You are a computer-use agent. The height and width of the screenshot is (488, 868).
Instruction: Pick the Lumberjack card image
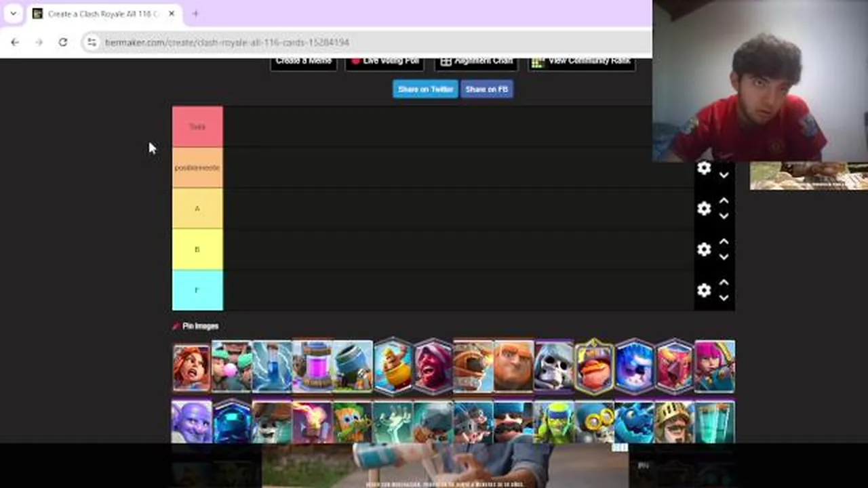point(433,367)
